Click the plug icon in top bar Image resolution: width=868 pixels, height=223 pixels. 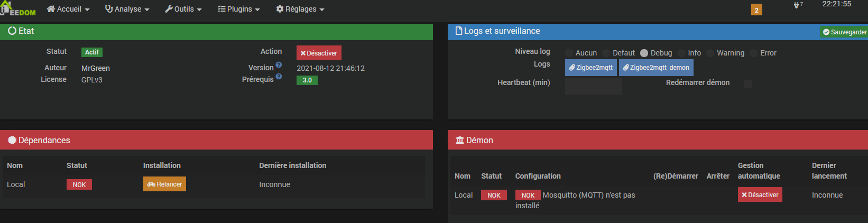(796, 5)
